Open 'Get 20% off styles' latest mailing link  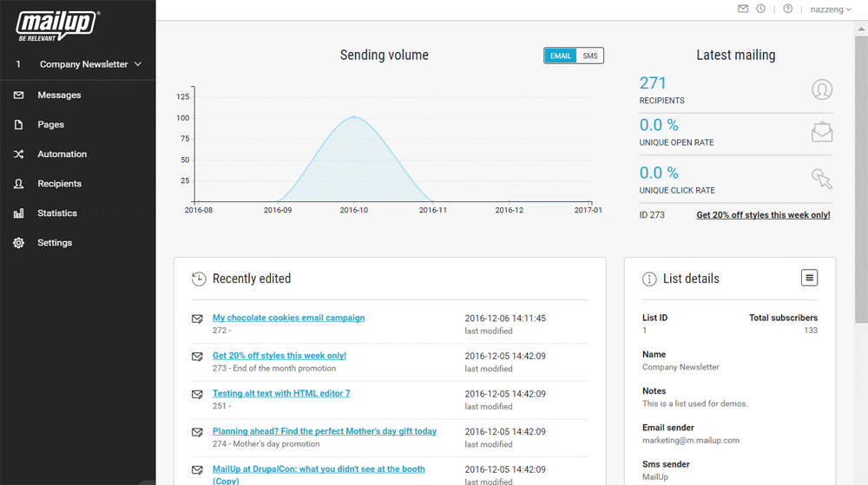763,215
